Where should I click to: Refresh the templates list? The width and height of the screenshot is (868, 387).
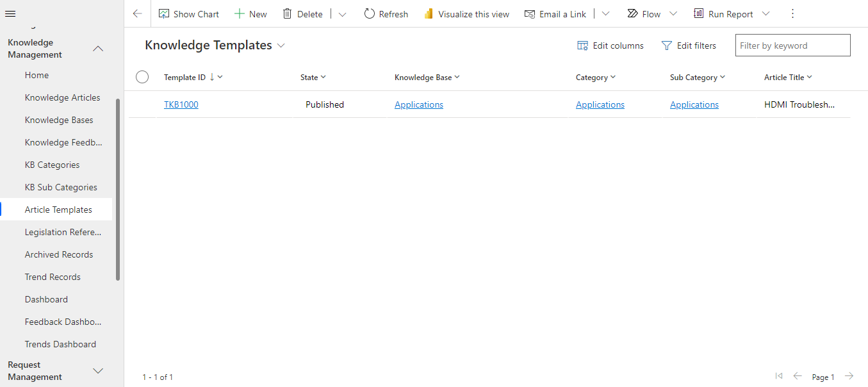(x=386, y=13)
